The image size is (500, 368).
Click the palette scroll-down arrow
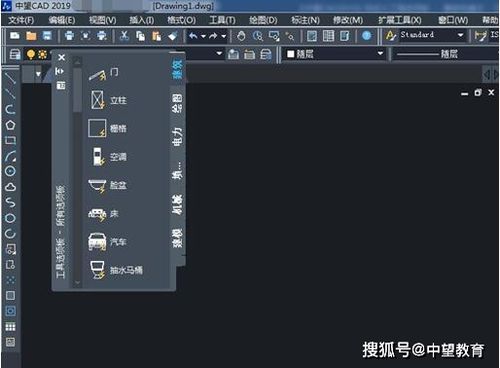tap(77, 283)
